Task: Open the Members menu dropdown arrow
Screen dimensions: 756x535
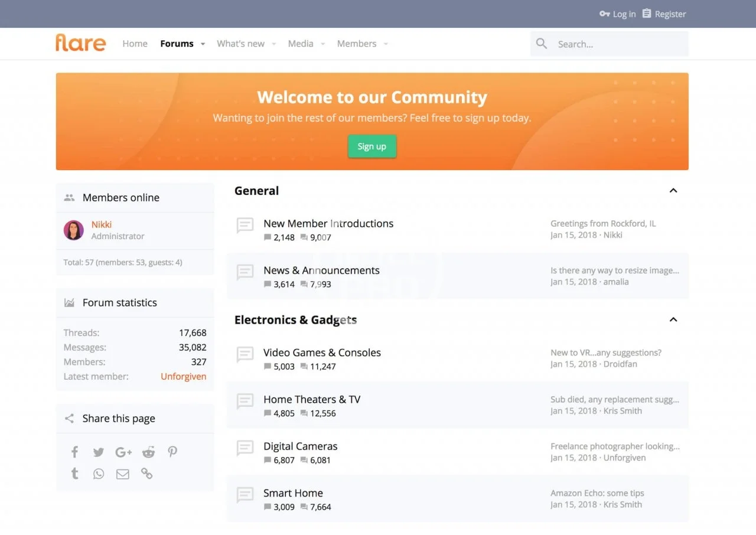Action: tap(386, 44)
